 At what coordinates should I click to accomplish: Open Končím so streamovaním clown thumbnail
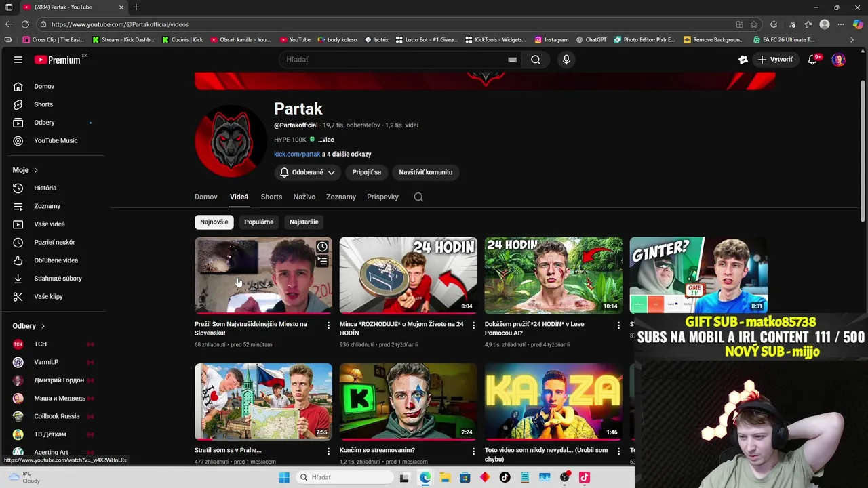(408, 402)
